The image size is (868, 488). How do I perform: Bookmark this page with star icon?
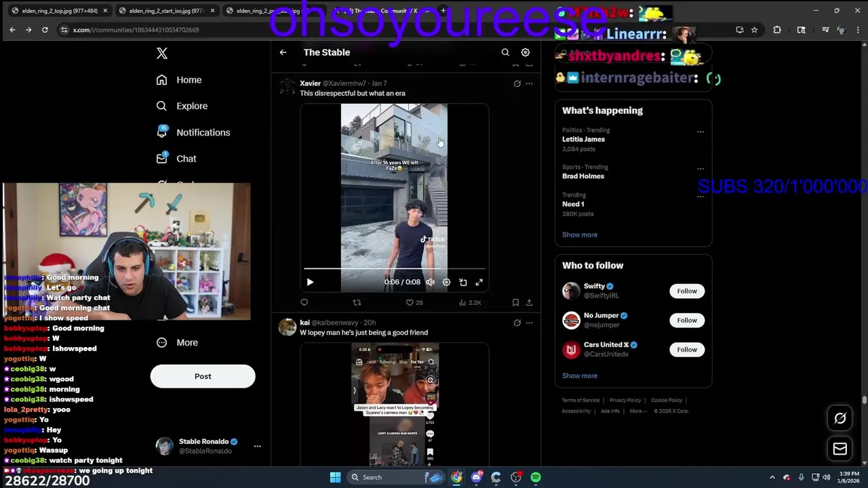click(x=754, y=30)
